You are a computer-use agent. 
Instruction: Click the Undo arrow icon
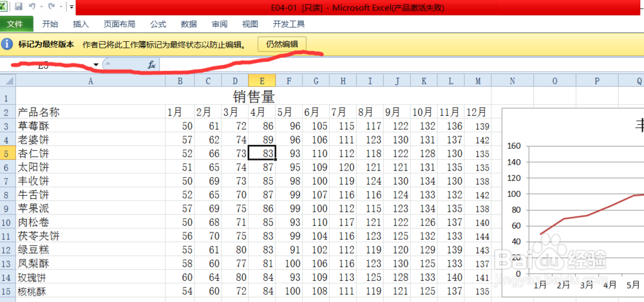tap(32, 6)
